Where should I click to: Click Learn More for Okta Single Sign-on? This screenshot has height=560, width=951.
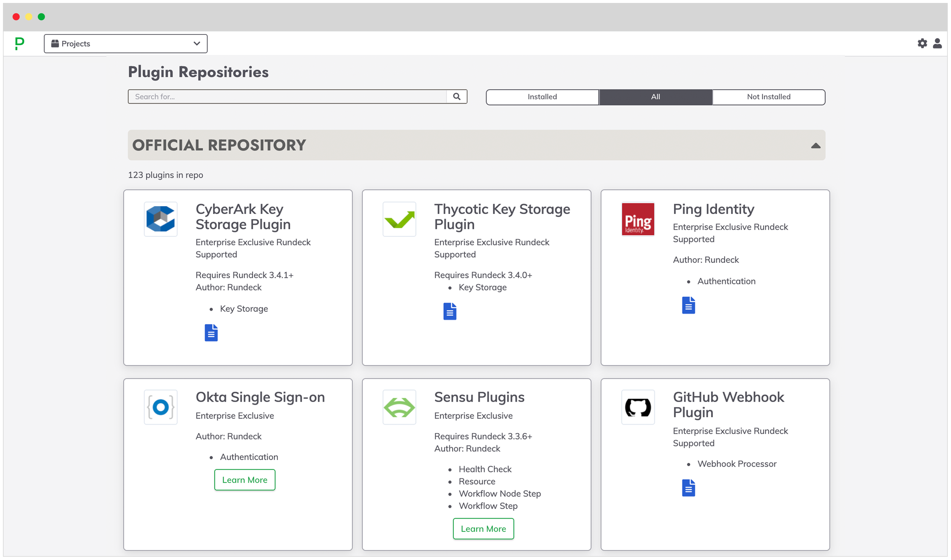coord(244,479)
